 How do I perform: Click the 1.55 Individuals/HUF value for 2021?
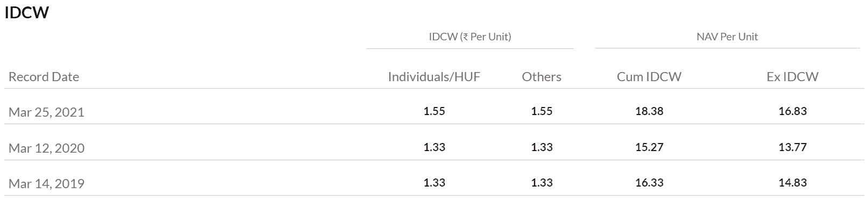pyautogui.click(x=435, y=111)
